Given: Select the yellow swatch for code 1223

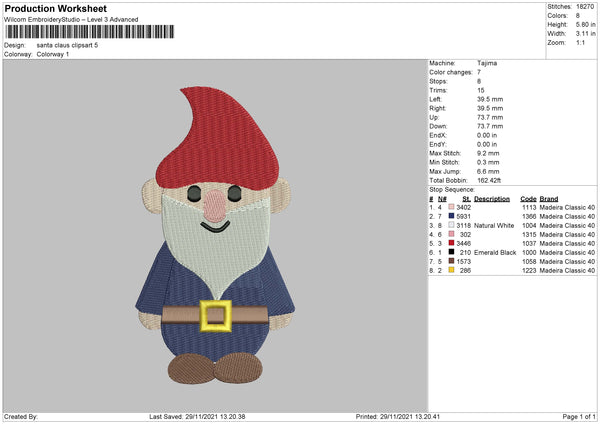Looking at the screenshot, I should pos(452,270).
